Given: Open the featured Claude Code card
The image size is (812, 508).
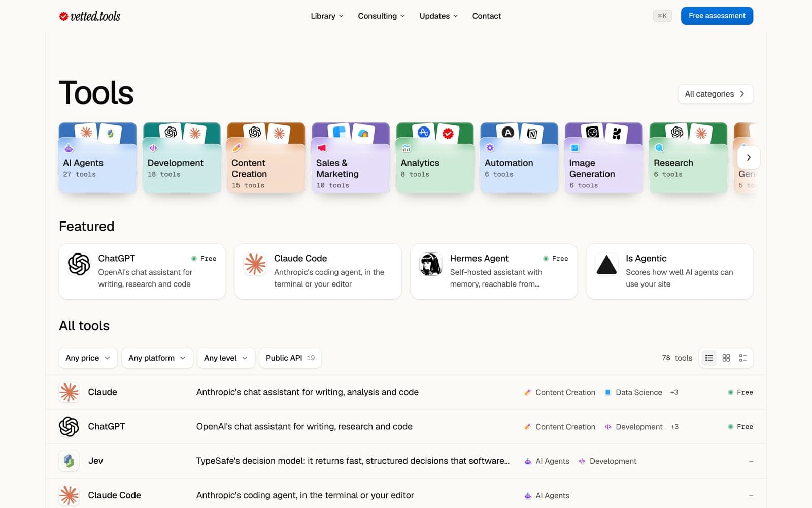Looking at the screenshot, I should pos(318,271).
